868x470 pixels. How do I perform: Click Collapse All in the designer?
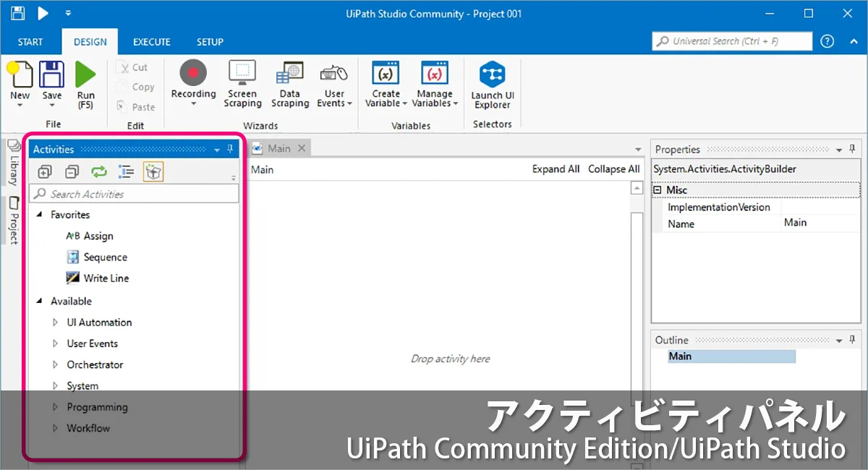point(613,169)
